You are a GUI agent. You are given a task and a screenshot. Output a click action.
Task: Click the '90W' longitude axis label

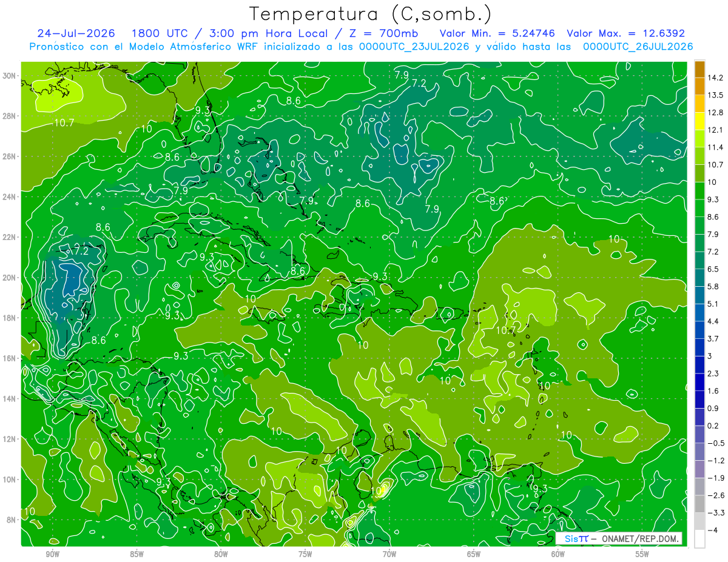[x=52, y=554]
